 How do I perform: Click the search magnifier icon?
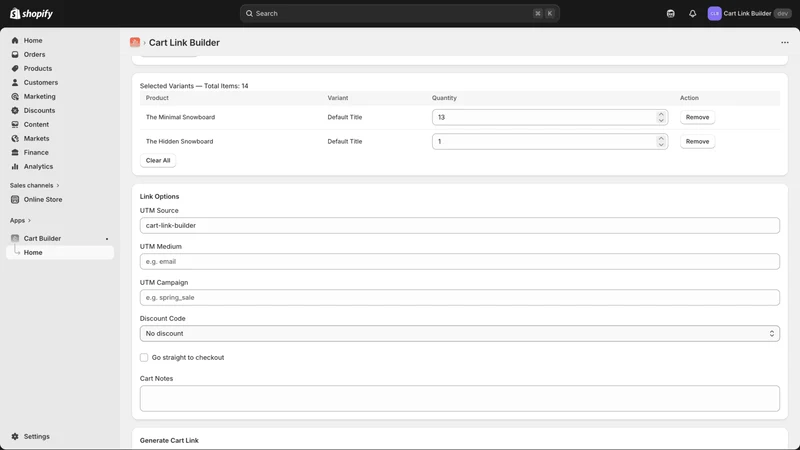tap(249, 13)
